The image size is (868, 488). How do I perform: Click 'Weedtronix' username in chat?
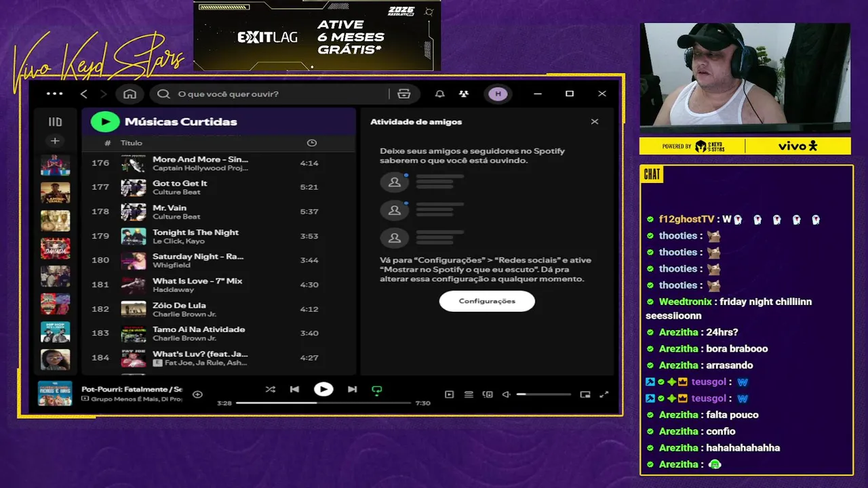pyautogui.click(x=686, y=302)
